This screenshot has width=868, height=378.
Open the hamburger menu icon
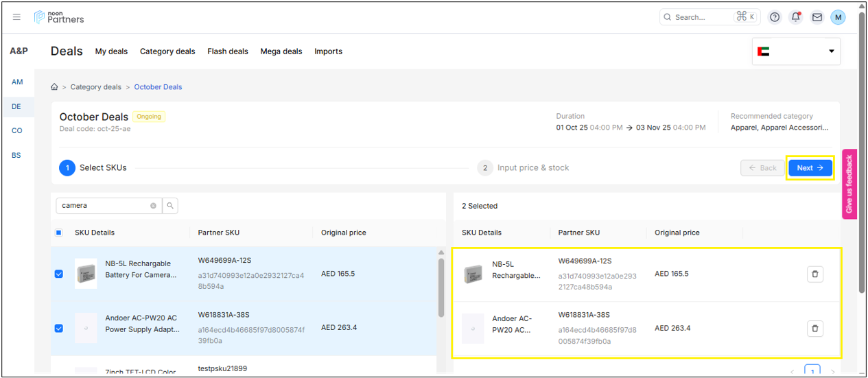coord(17,17)
